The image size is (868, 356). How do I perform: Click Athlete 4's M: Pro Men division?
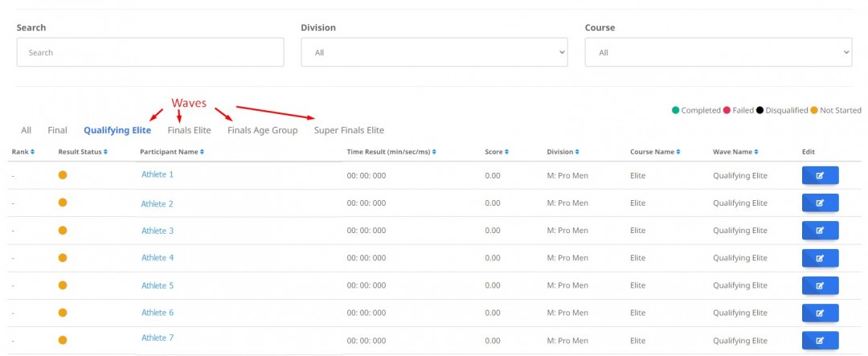pyautogui.click(x=567, y=258)
